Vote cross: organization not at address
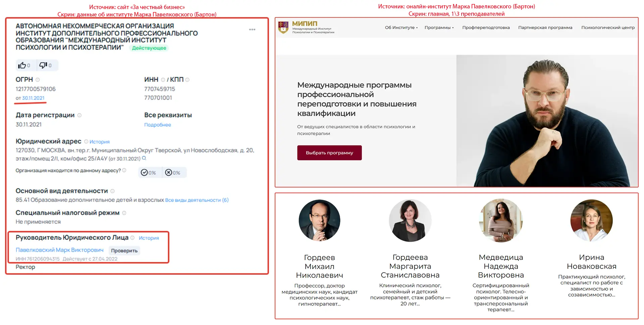 [x=168, y=172]
